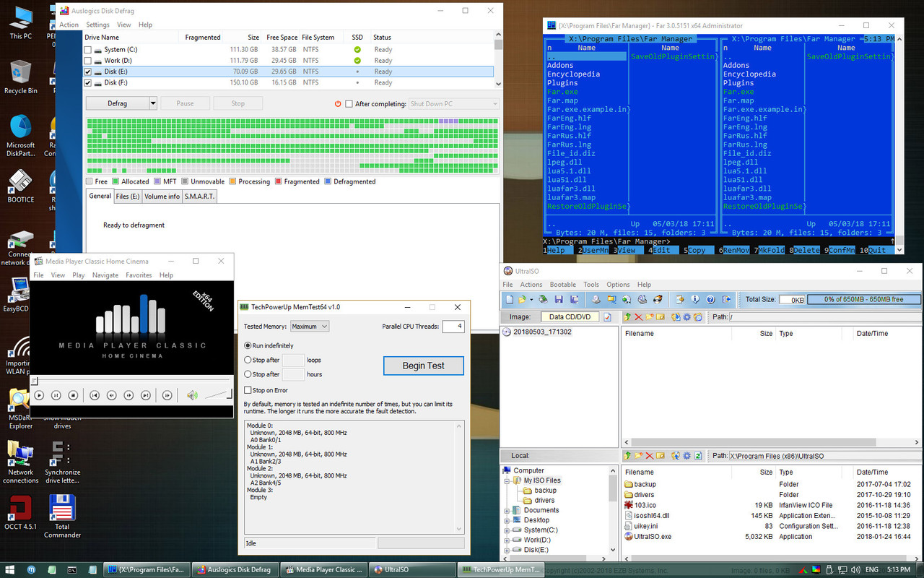
Task: Expand the Work(D:) tree node in UltraISO
Action: 507,540
